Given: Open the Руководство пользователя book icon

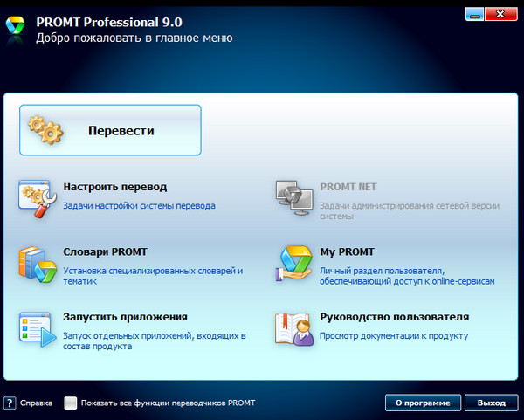Looking at the screenshot, I should tap(294, 329).
